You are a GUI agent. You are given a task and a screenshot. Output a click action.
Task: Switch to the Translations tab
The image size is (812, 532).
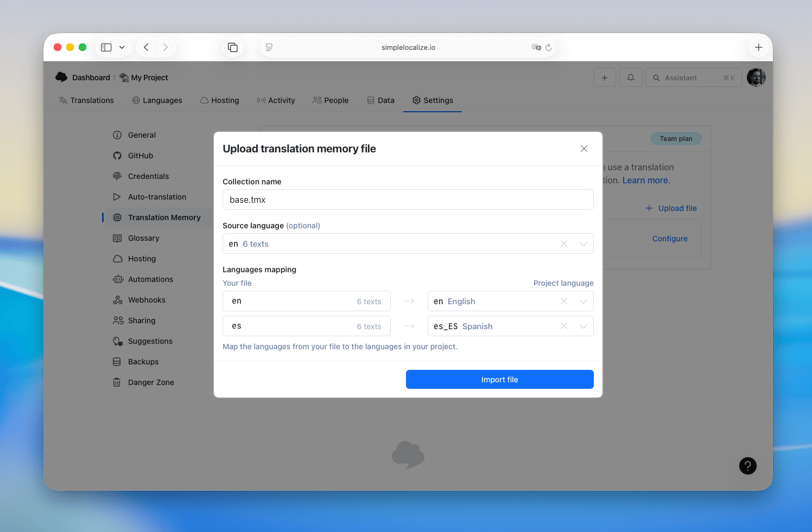86,100
